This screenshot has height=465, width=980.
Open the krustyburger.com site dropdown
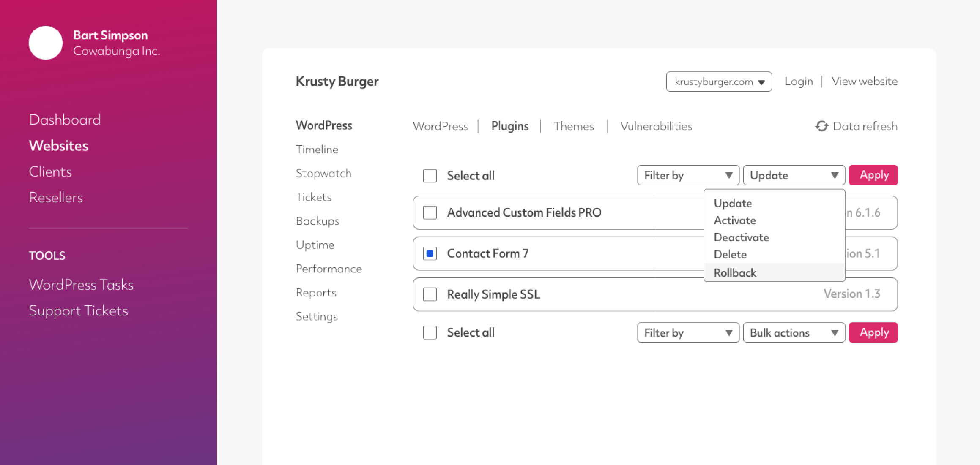point(719,82)
